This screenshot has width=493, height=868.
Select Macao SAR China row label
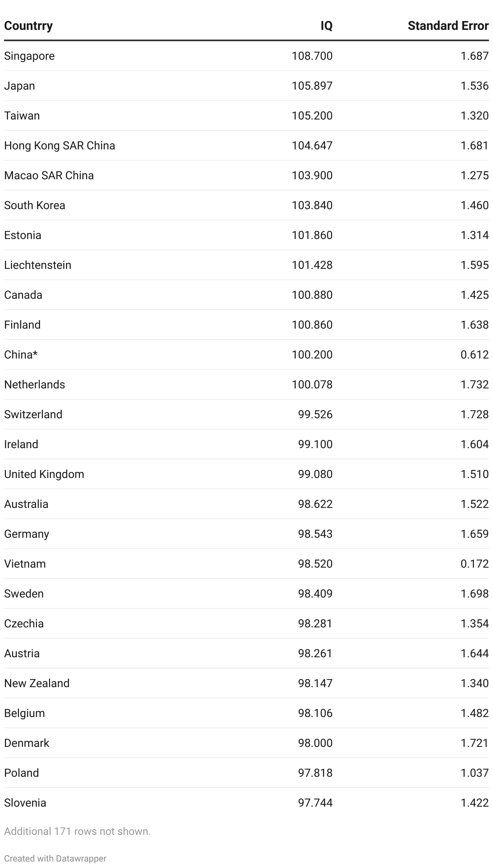click(x=49, y=175)
